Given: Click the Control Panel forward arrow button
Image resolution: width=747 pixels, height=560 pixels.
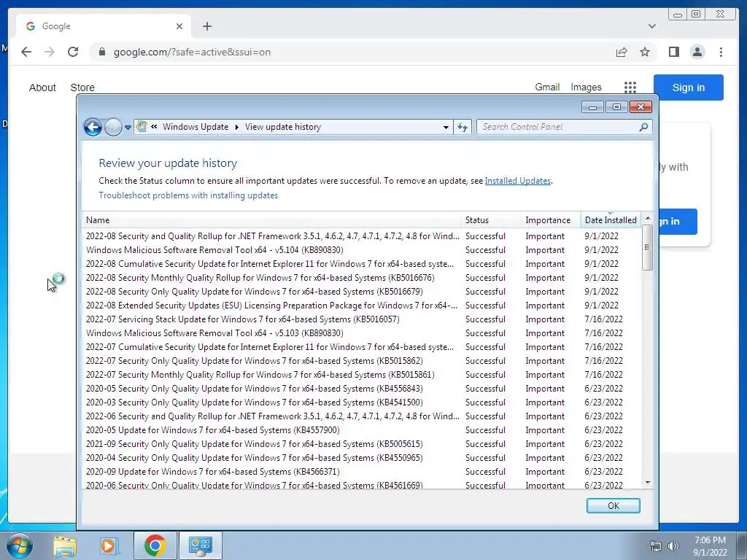Looking at the screenshot, I should click(113, 127).
